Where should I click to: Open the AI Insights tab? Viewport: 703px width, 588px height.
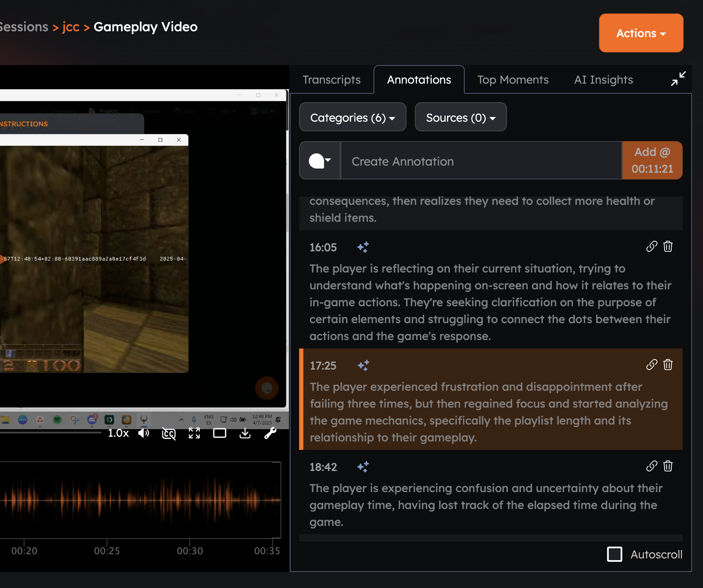pyautogui.click(x=603, y=79)
